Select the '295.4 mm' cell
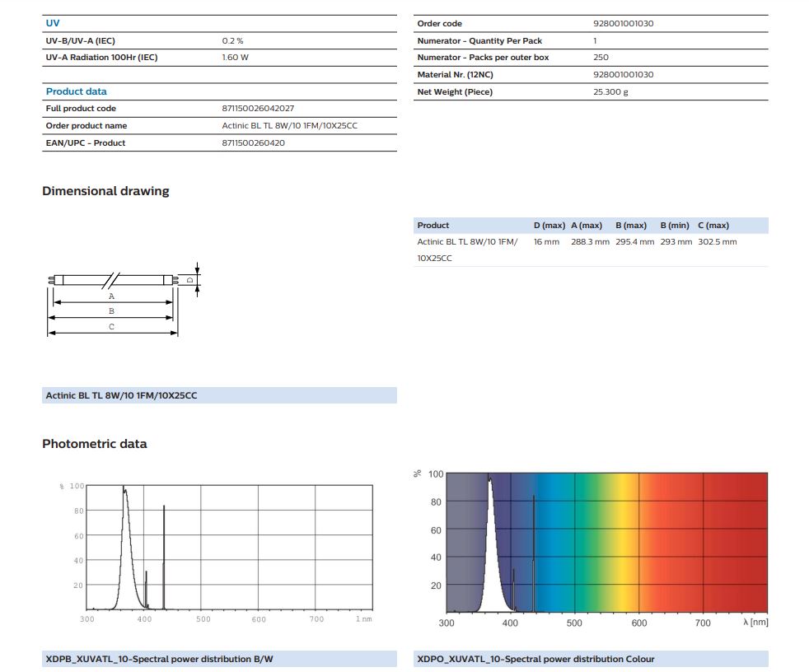Screen dimensions: 809x672 click(635, 242)
